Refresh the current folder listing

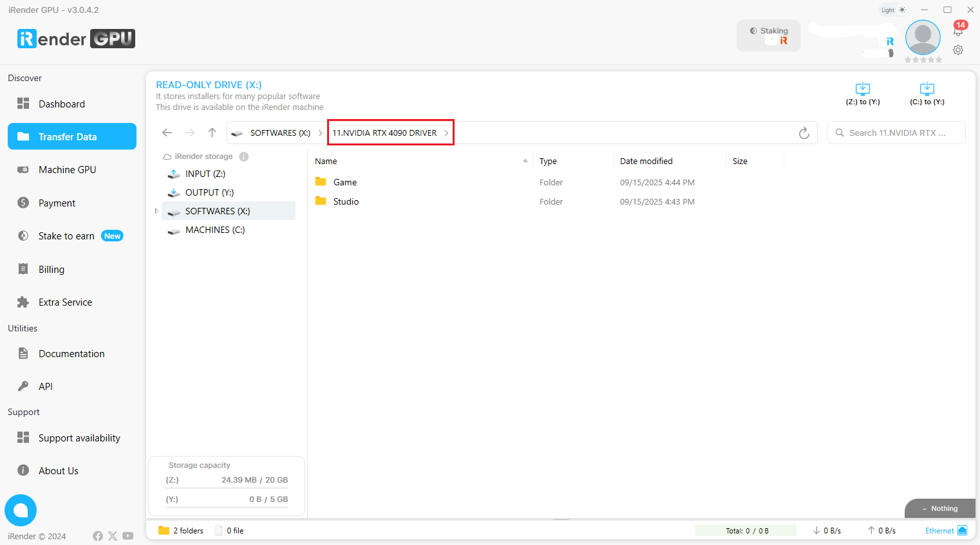(804, 133)
